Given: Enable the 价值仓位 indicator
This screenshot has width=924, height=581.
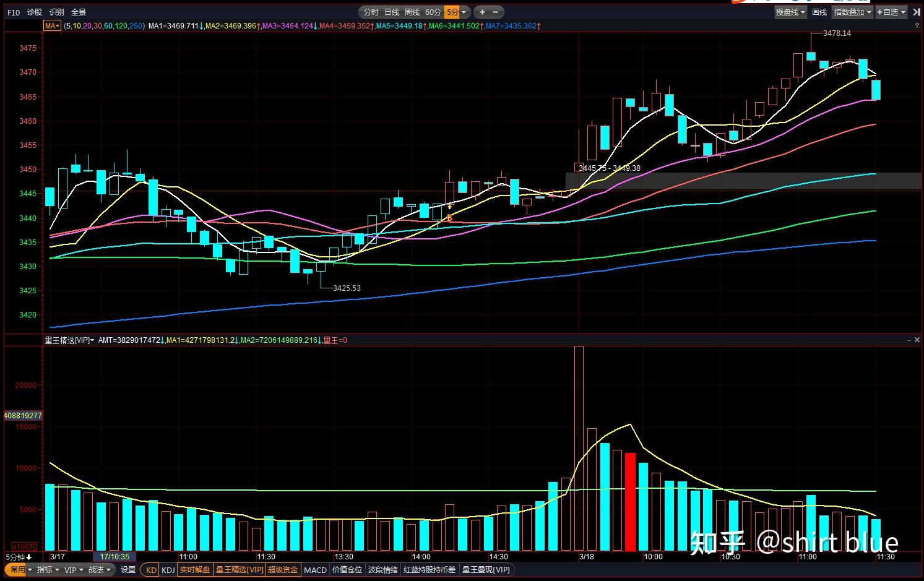Looking at the screenshot, I should point(347,570).
